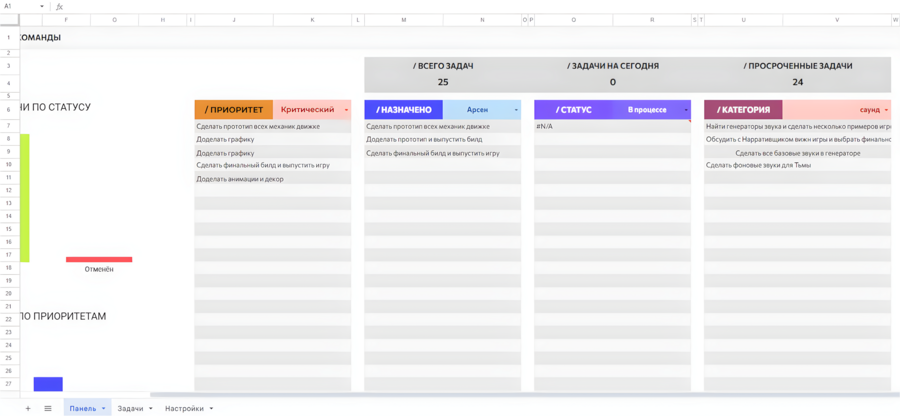900x416 pixels.
Task: Select row 18 header
Action: point(9,268)
